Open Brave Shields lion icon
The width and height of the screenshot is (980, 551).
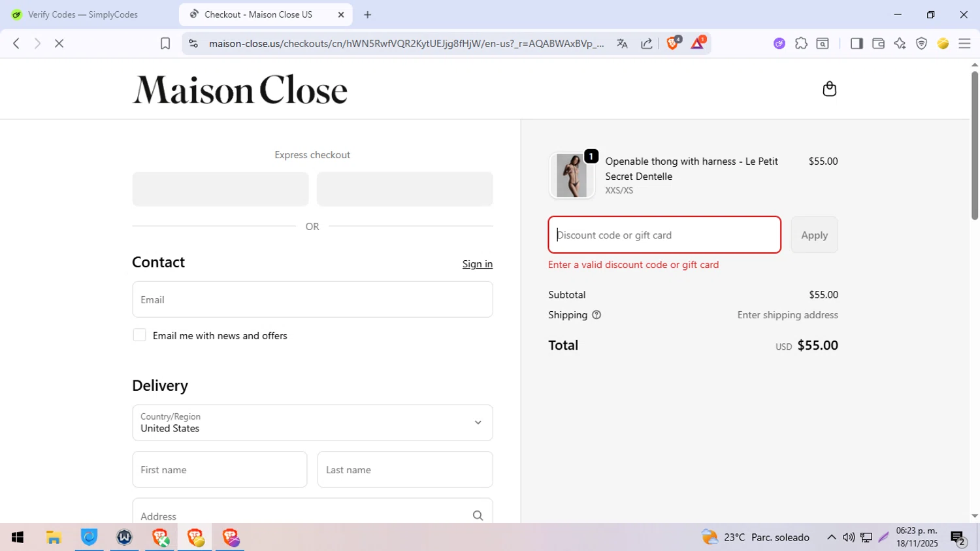(673, 42)
